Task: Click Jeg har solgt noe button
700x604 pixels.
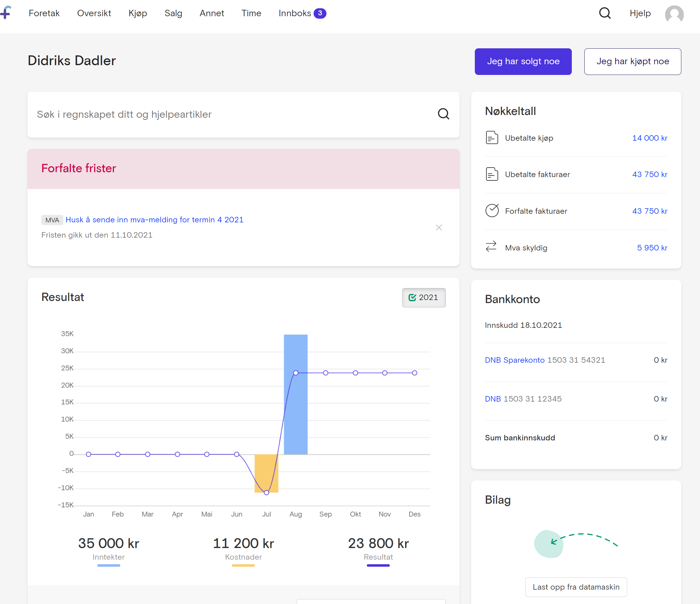Action: [523, 61]
